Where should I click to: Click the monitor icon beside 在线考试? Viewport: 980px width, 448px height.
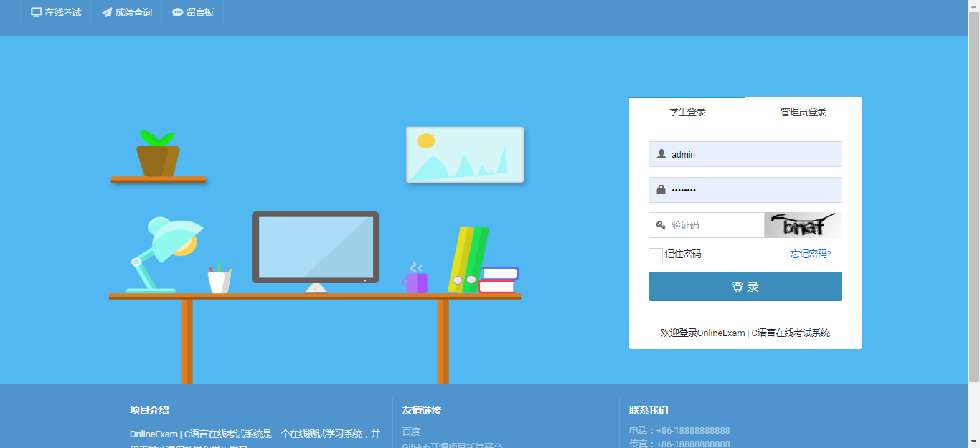(x=37, y=12)
